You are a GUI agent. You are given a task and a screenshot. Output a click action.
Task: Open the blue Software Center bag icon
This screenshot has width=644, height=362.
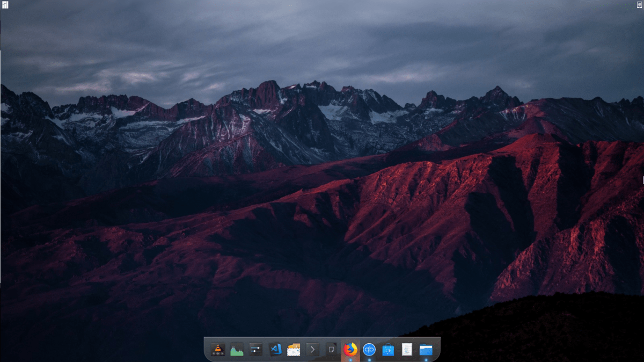click(x=388, y=349)
